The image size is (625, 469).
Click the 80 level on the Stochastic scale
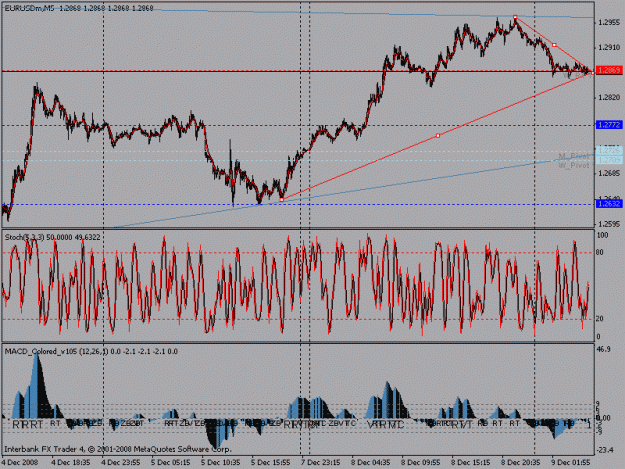point(599,253)
